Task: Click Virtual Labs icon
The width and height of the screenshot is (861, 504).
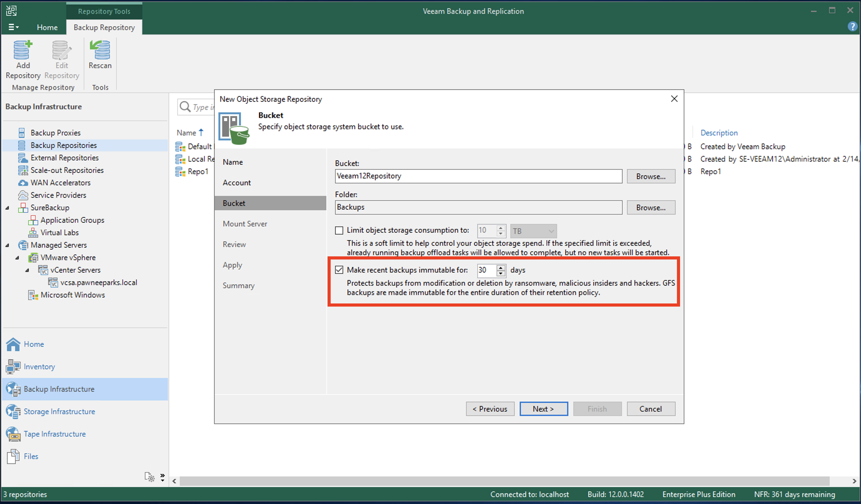Action: [33, 232]
